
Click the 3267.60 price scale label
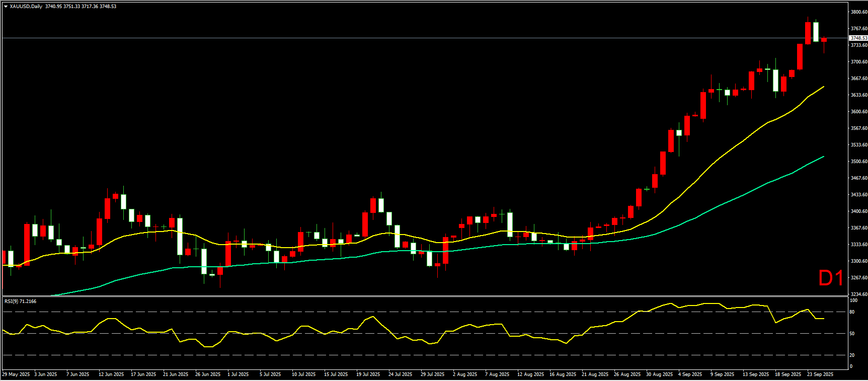click(858, 278)
